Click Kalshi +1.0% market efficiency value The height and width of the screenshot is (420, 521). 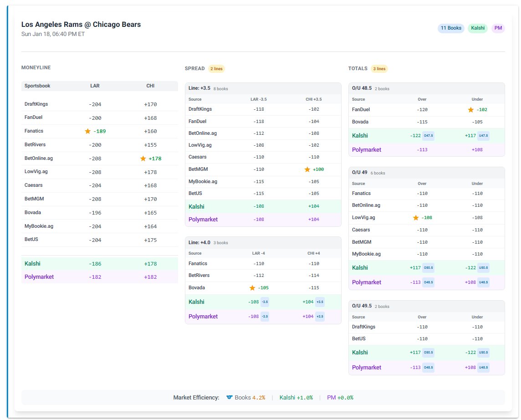tap(296, 397)
